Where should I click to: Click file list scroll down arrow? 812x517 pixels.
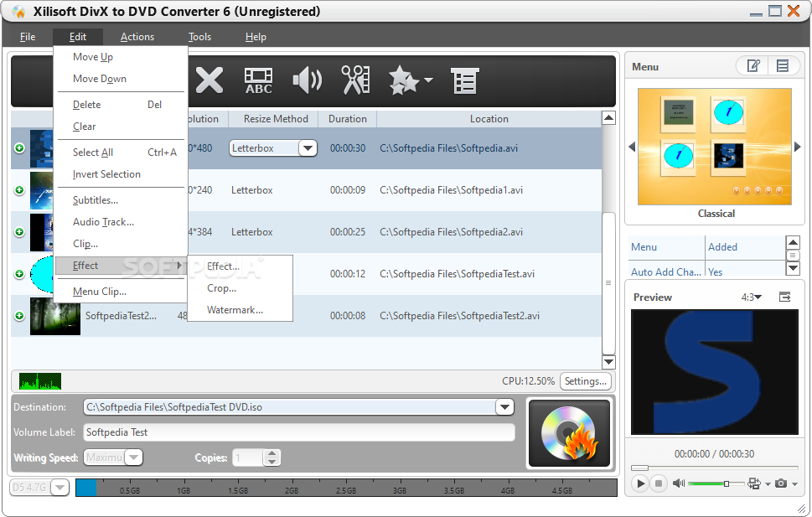click(x=608, y=362)
